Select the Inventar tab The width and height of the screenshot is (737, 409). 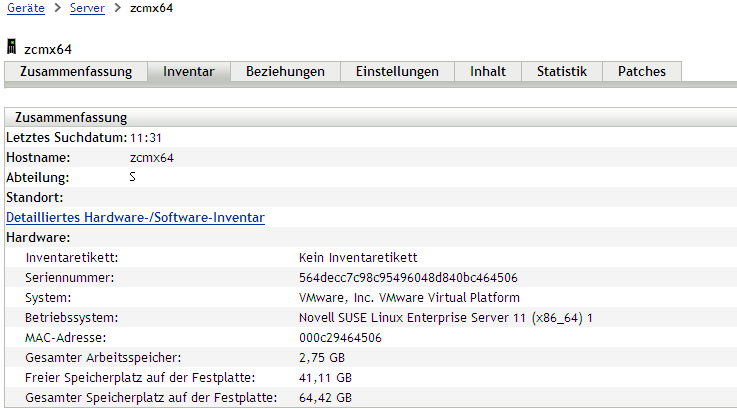(x=189, y=72)
